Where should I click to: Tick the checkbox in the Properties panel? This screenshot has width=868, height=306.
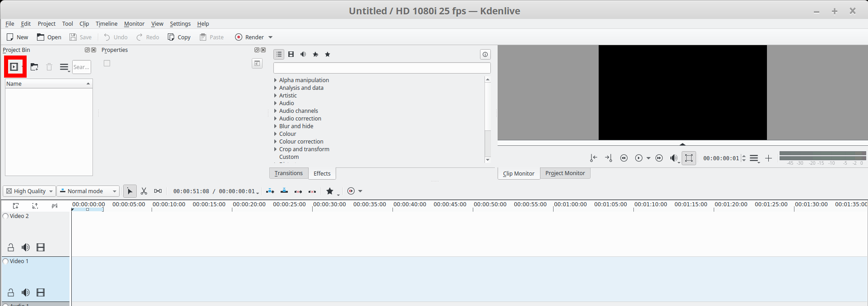coord(107,63)
